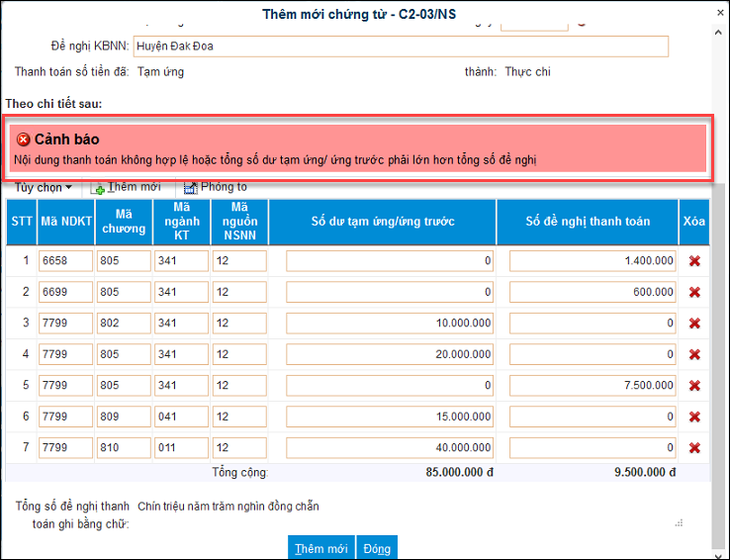Click the delete X on row 5
Image resolution: width=730 pixels, height=560 pixels.
click(x=694, y=385)
